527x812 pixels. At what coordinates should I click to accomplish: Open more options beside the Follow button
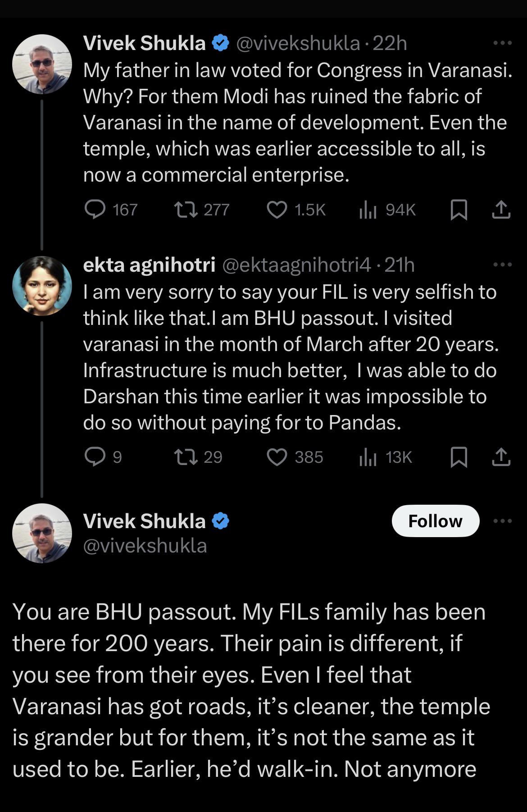pos(502,521)
